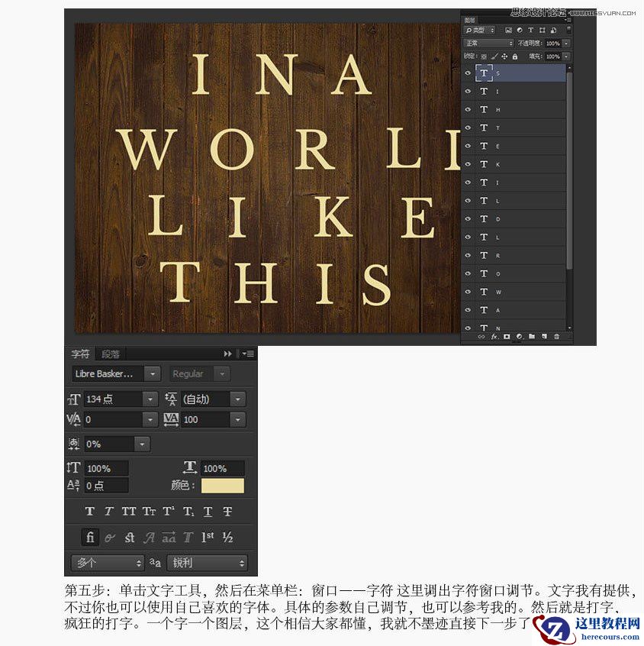Enable strikethrough in the Character panel
This screenshot has height=646, width=644.
pyautogui.click(x=227, y=512)
